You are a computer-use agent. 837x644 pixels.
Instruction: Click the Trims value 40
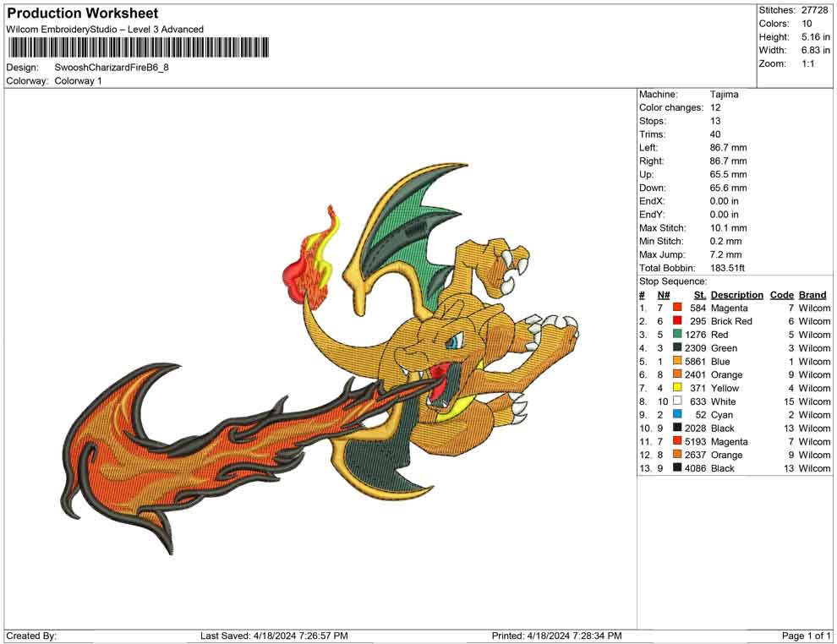point(715,134)
